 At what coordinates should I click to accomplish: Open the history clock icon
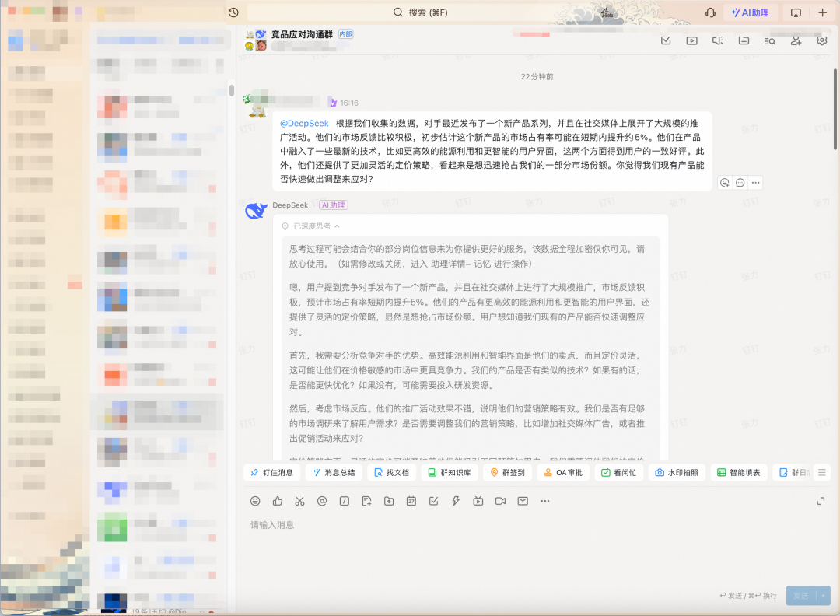(x=233, y=12)
